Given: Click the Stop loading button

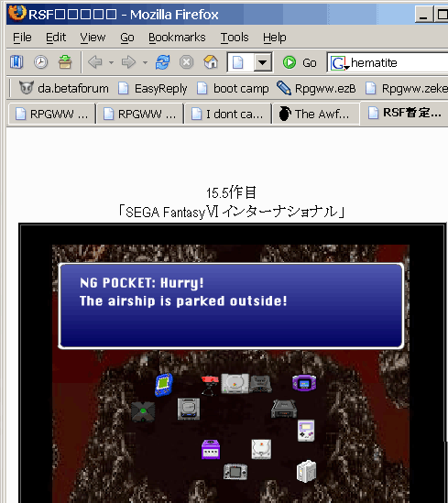Looking at the screenshot, I should 187,62.
